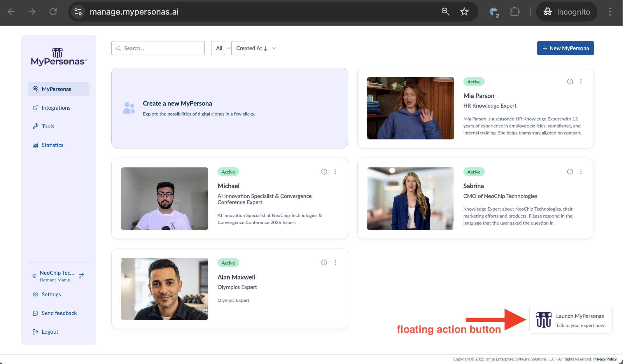Screen dimensions: 623x364
Task: Open the browser extensions puzzle icon
Action: coord(515,12)
